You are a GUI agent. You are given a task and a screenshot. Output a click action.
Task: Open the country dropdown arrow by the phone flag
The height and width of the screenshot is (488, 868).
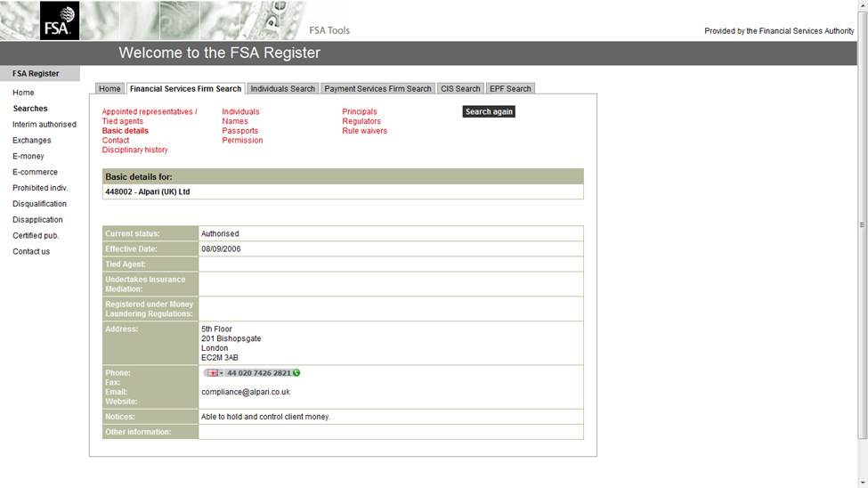tap(222, 373)
